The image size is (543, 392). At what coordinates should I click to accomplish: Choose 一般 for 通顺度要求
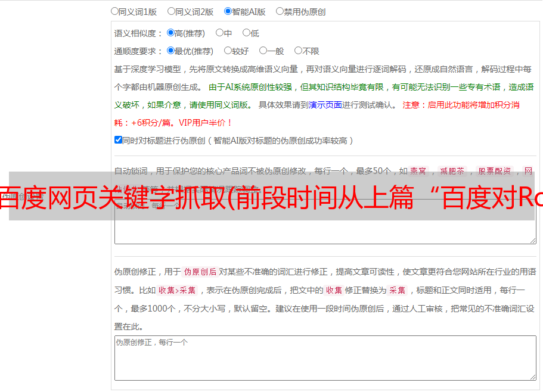pos(263,51)
